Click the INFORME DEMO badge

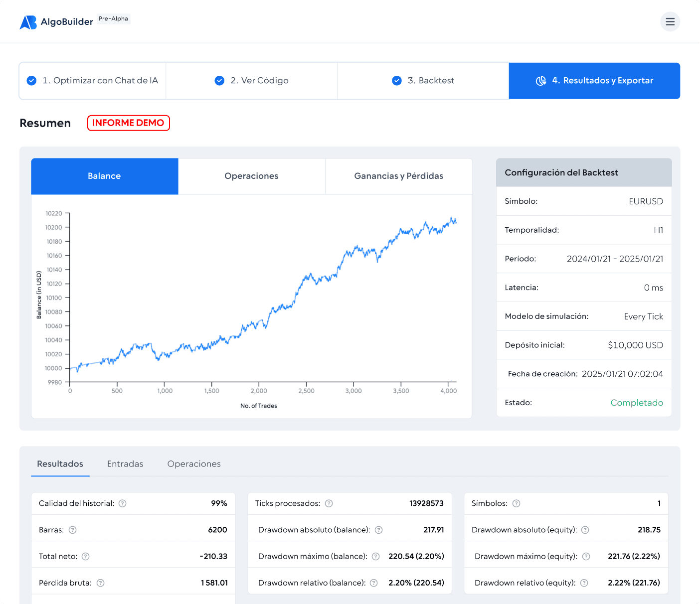128,123
